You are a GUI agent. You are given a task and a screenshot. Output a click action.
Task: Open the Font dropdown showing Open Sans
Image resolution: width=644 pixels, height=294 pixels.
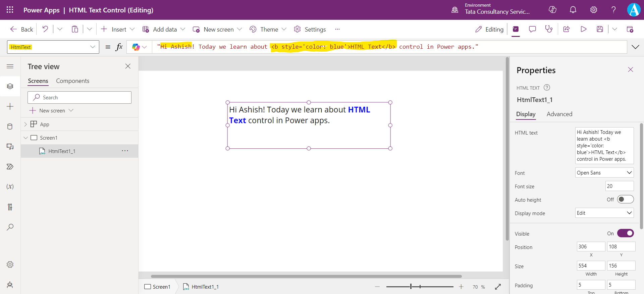[604, 173]
